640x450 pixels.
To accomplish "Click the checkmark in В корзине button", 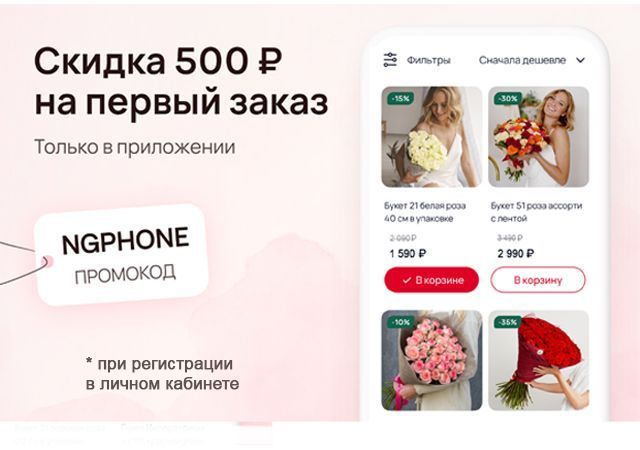I will click(407, 280).
